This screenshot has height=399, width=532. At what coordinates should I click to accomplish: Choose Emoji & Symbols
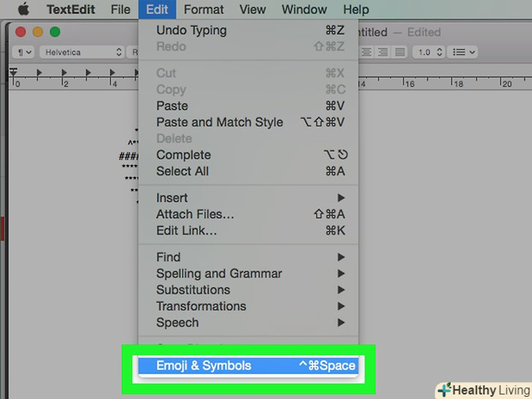248,365
